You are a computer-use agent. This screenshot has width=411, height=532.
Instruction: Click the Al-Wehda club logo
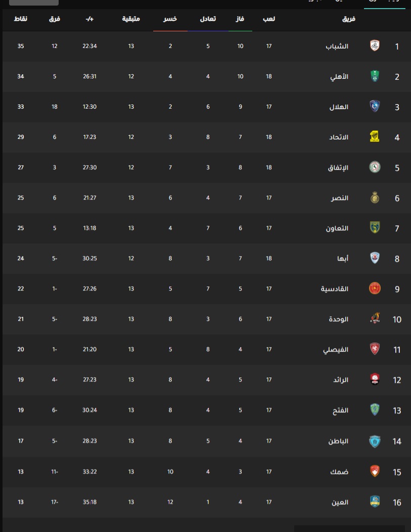pyautogui.click(x=375, y=318)
